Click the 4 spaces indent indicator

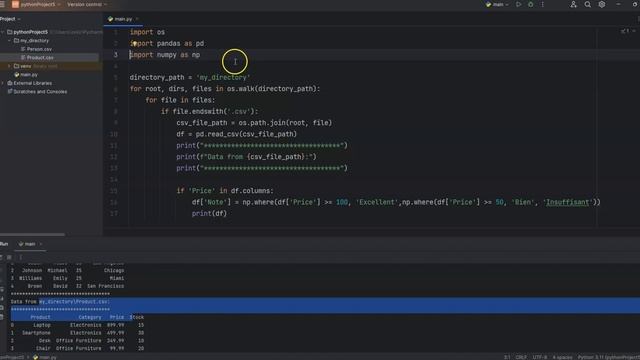[562, 357]
